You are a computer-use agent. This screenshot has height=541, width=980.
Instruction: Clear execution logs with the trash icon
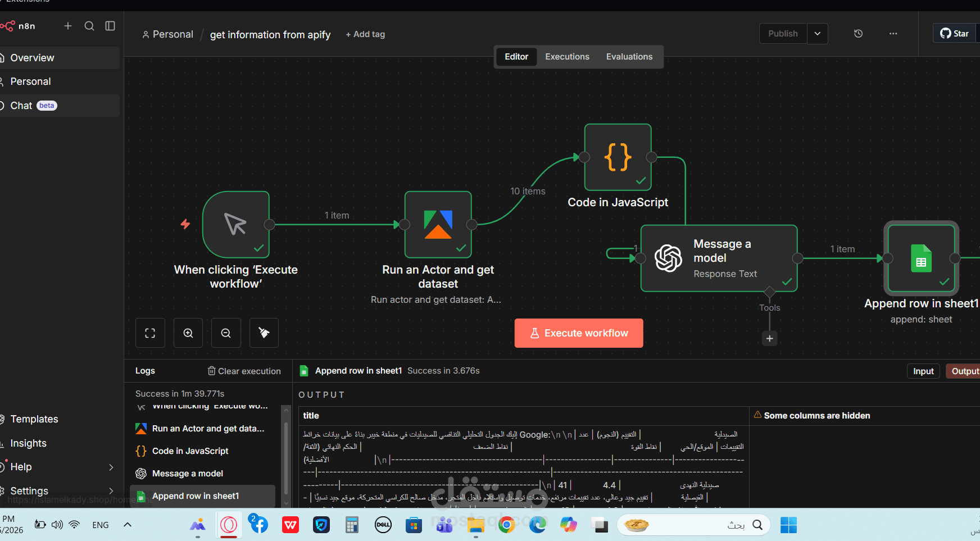pos(211,371)
